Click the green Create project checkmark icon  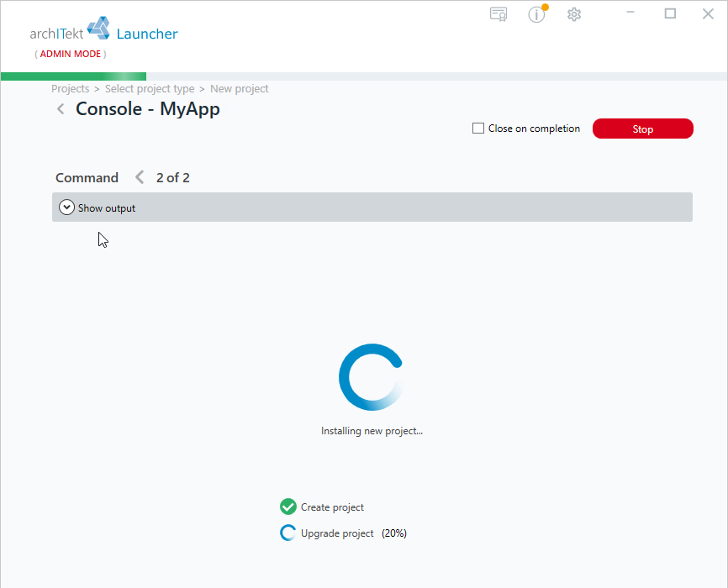pyautogui.click(x=288, y=507)
